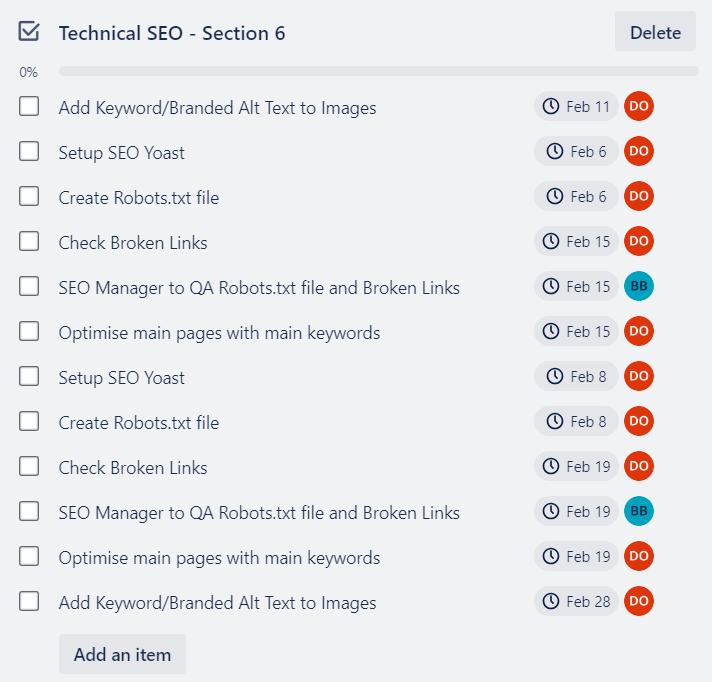Click the 0% checklist progress bar
The height and width of the screenshot is (682, 712).
click(x=378, y=72)
